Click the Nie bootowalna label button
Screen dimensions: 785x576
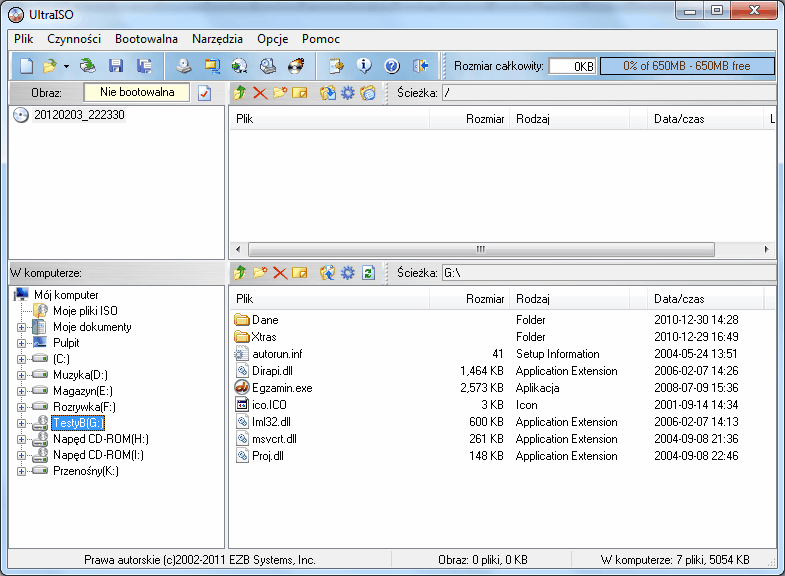pyautogui.click(x=137, y=92)
